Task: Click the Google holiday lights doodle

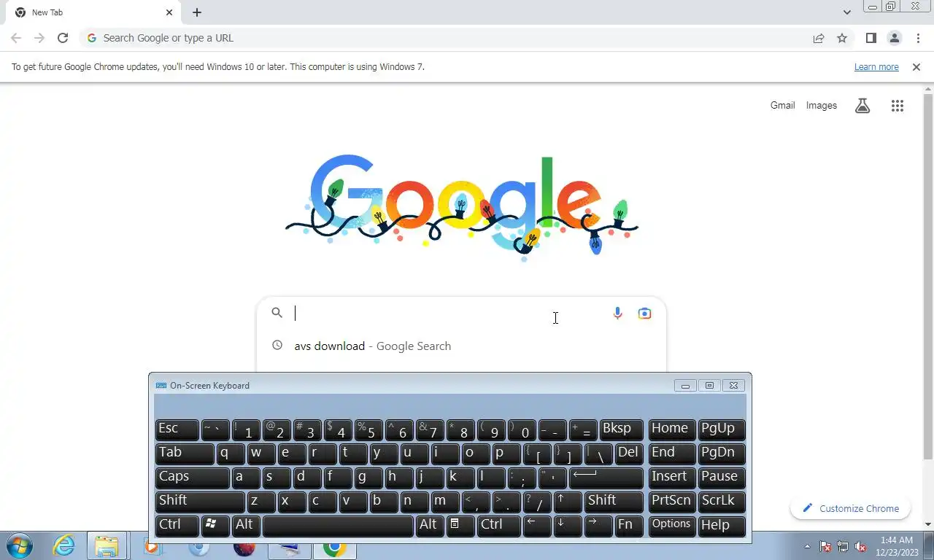Action: point(462,207)
